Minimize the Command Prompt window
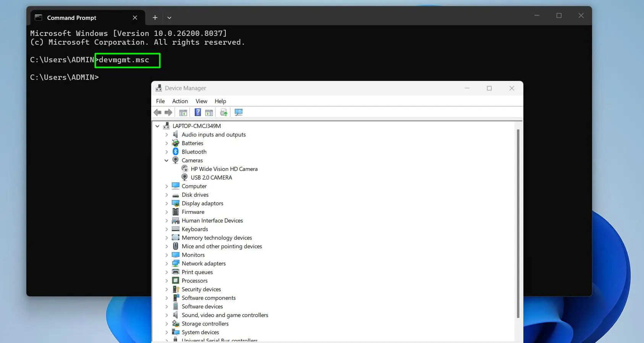 [x=537, y=15]
